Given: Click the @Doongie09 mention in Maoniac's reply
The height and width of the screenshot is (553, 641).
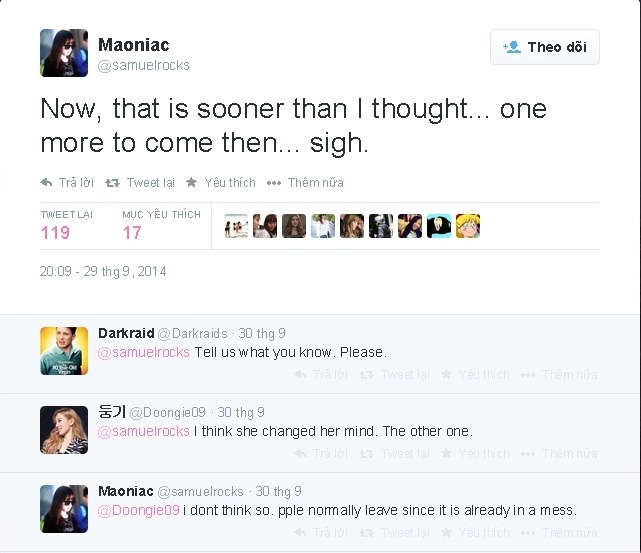Looking at the screenshot, I should [x=138, y=510].
